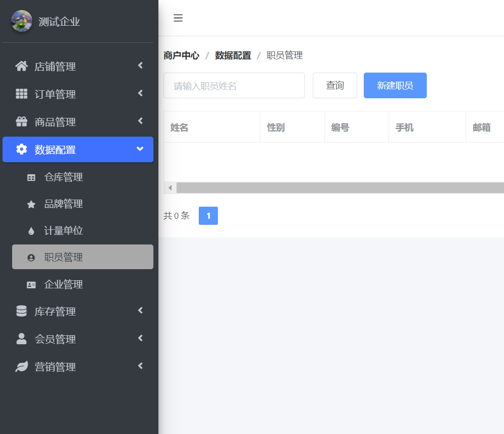
Task: Click the grid icon for 订单管理
Action: pos(21,94)
